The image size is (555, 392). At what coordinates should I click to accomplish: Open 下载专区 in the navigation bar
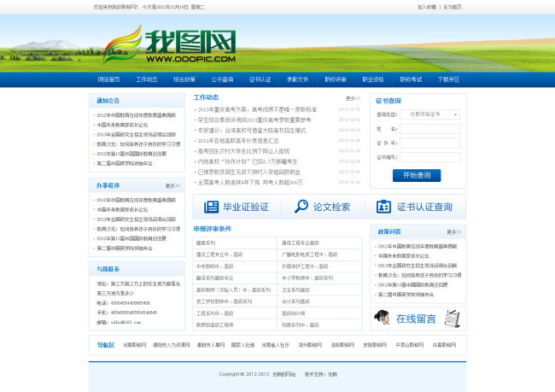coord(449,79)
